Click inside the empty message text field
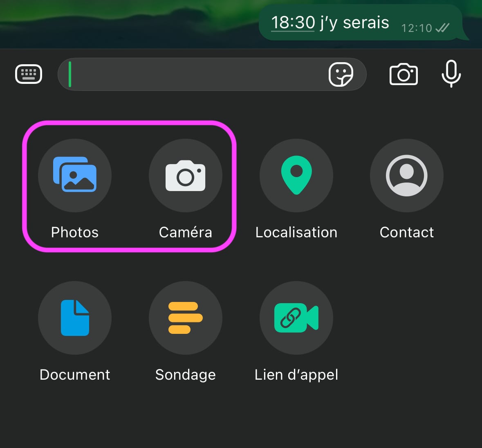The image size is (482, 448). pos(196,74)
